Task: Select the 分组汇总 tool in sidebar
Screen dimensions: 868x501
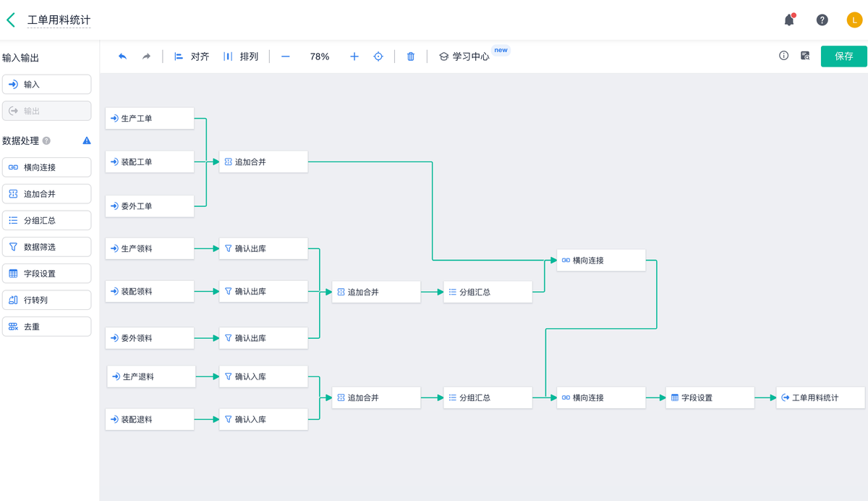Action: [47, 220]
